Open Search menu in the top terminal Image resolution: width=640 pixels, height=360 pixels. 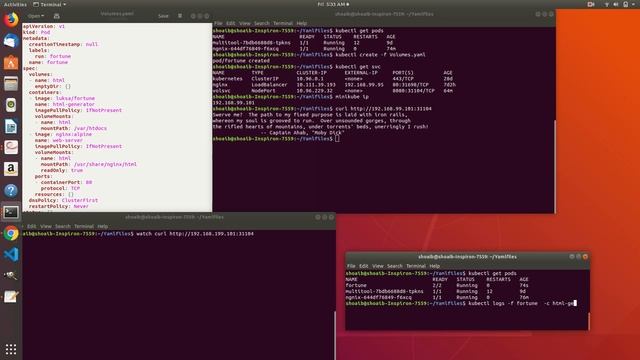click(x=262, y=23)
